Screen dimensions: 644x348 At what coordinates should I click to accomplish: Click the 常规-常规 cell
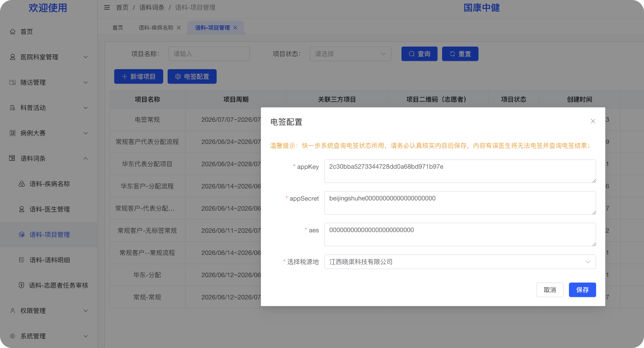coord(148,297)
